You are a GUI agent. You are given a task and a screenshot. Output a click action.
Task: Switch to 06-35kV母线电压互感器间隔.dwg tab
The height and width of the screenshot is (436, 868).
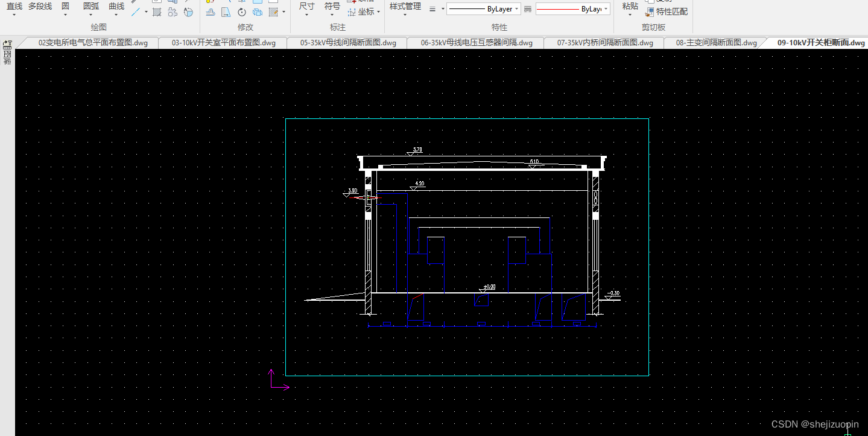pyautogui.click(x=477, y=43)
